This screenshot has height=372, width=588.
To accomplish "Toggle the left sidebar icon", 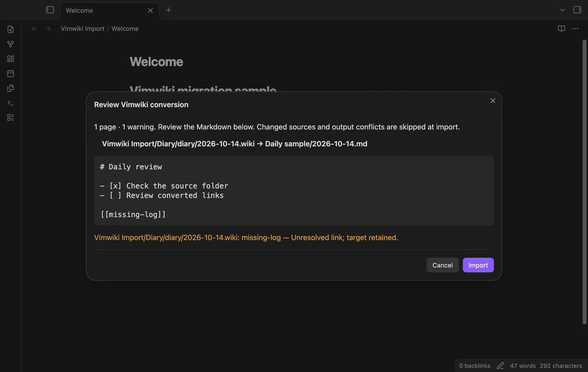I will click(49, 10).
